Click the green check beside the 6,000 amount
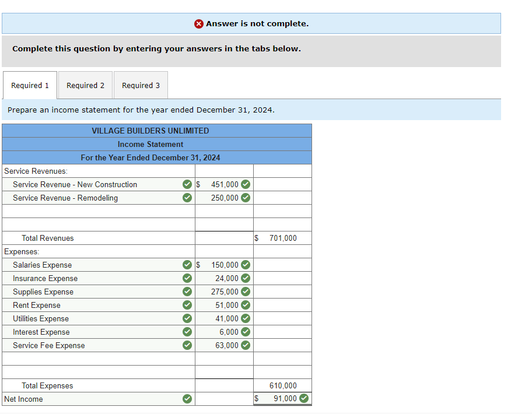 pyautogui.click(x=246, y=332)
